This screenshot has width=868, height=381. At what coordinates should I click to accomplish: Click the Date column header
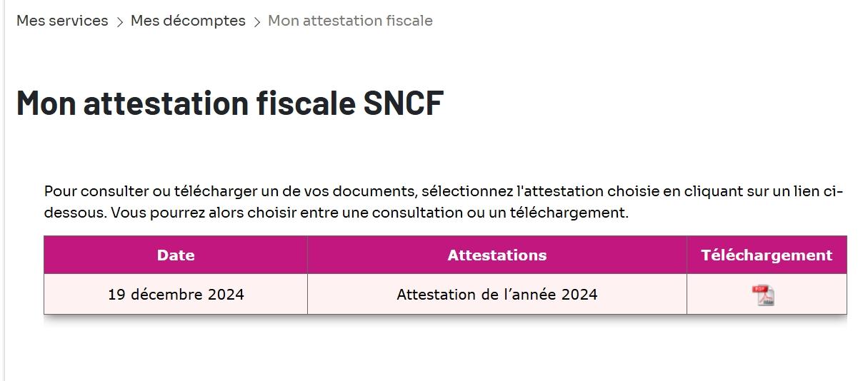coord(176,255)
